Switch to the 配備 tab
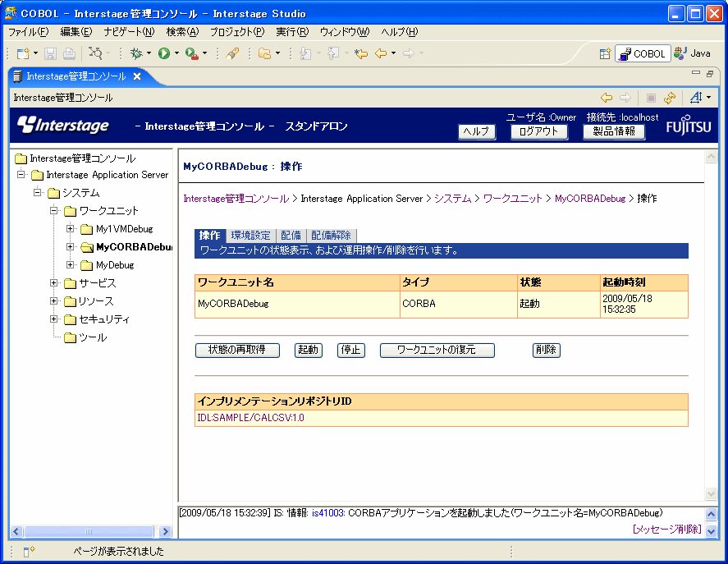728x564 pixels. 291,236
